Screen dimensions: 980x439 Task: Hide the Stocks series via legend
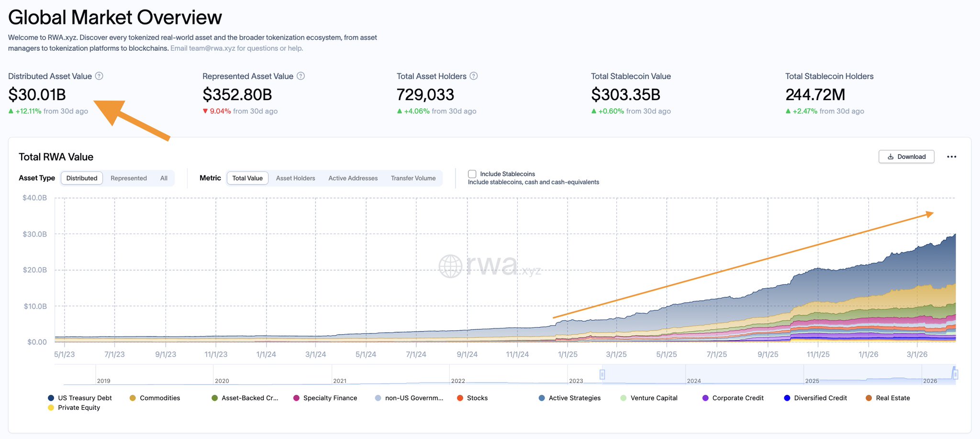tap(477, 398)
